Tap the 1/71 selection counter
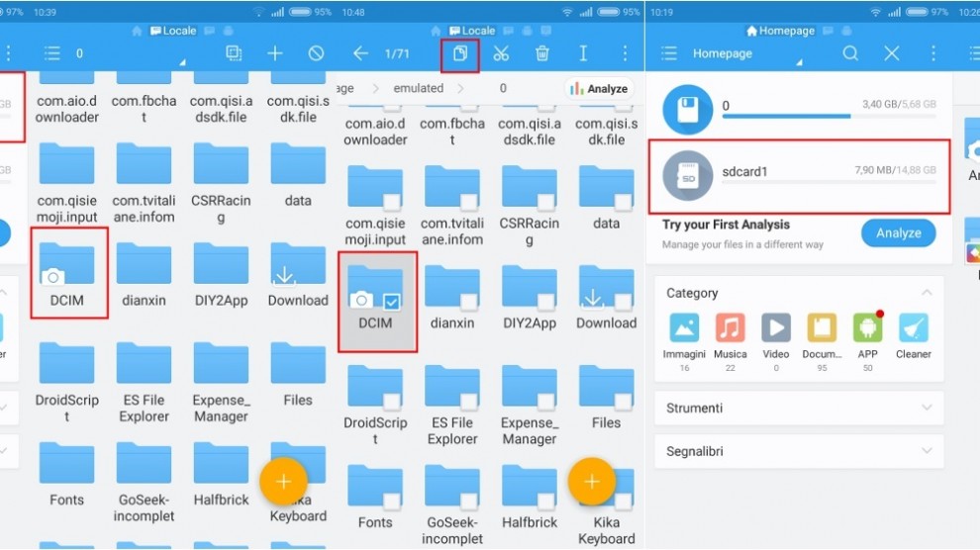980x550 pixels. pyautogui.click(x=397, y=53)
